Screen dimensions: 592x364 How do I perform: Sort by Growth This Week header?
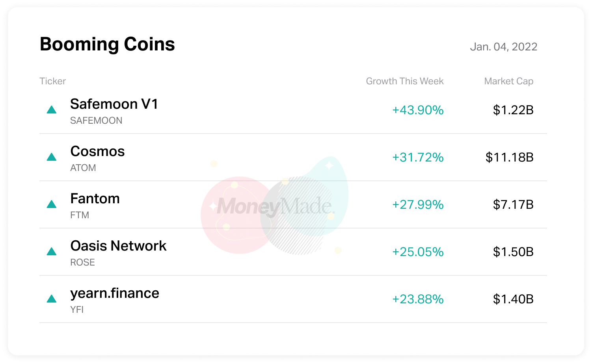404,81
